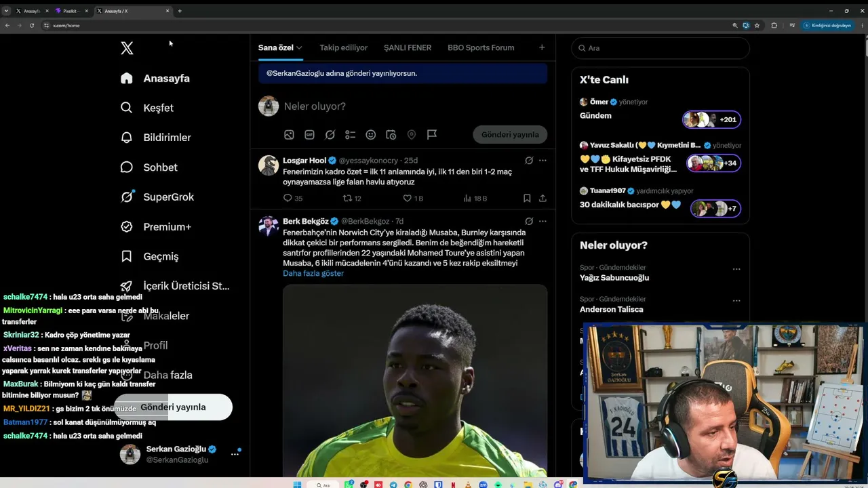Open Yağız Sabuncuoğlu trending topic
868x488 pixels.
pos(614,278)
